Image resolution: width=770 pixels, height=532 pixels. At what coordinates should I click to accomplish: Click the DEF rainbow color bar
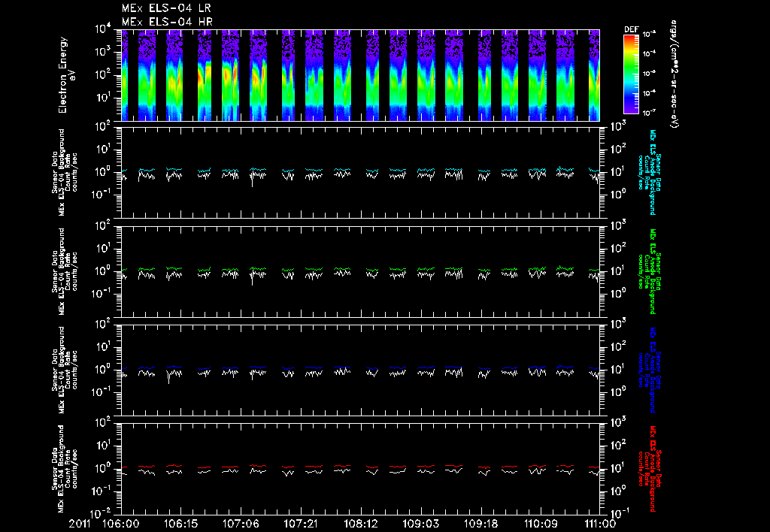tap(631, 74)
